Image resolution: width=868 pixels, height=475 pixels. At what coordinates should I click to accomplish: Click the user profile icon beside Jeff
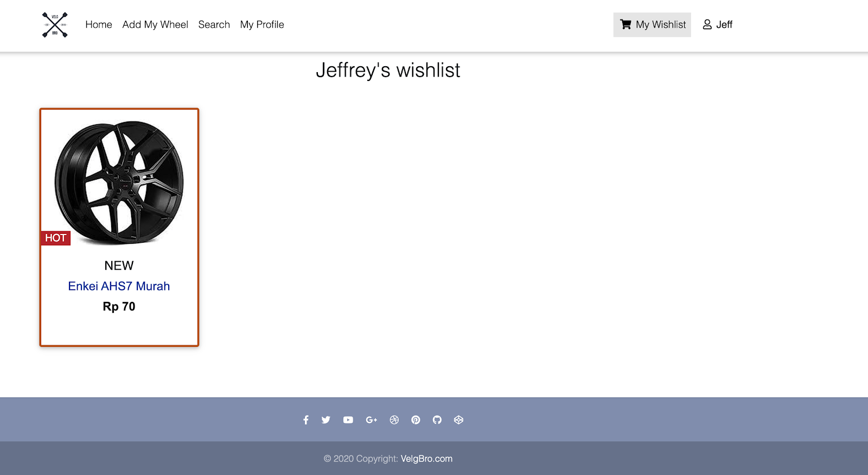(707, 24)
